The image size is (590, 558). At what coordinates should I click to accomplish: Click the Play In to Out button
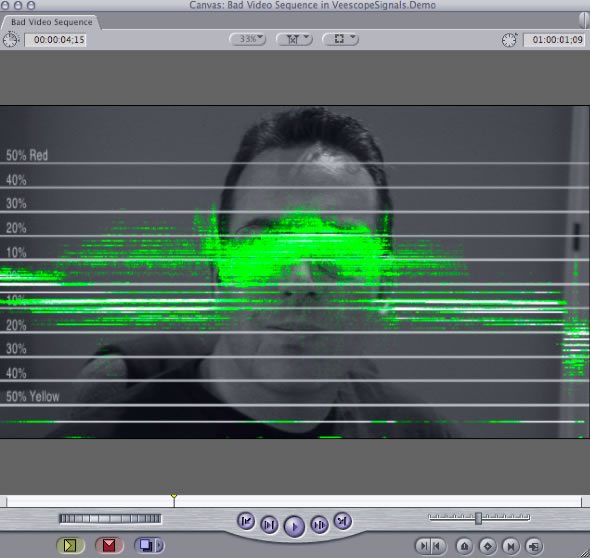point(269,524)
